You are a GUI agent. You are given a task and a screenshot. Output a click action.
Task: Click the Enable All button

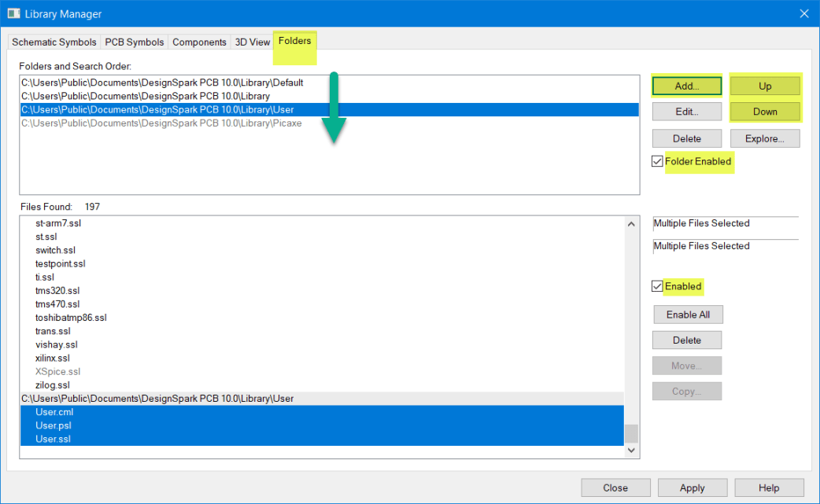click(688, 315)
